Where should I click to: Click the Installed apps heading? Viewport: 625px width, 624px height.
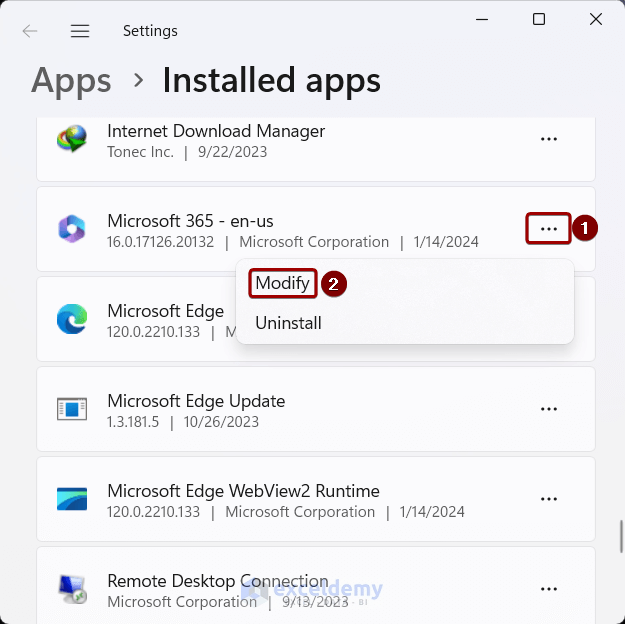coord(272,81)
